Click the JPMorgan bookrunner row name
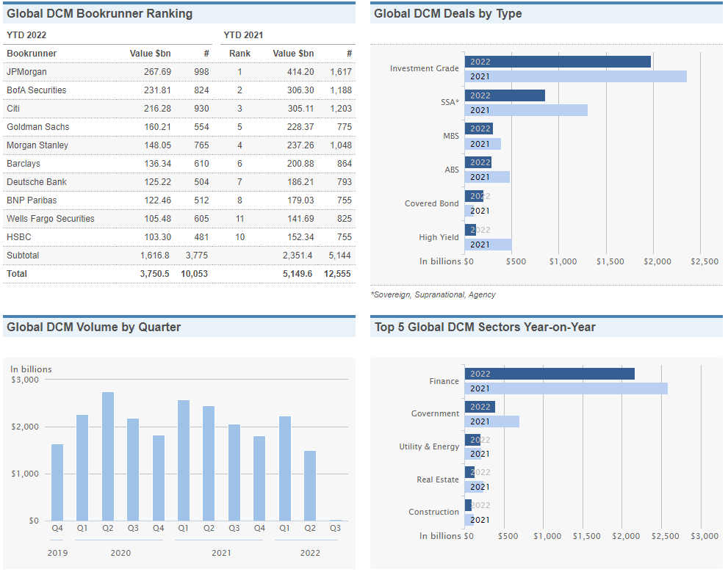This screenshot has height=572, width=728. tap(26, 72)
